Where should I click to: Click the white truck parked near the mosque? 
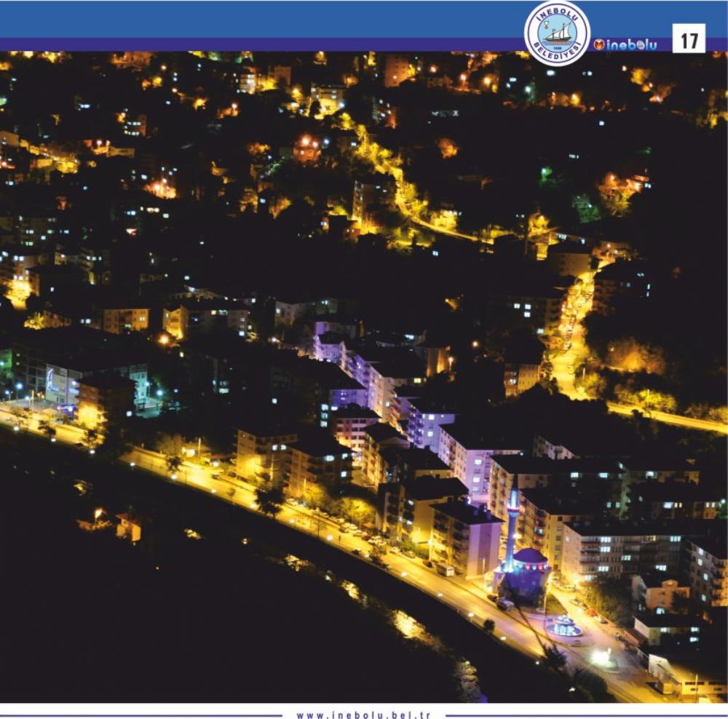point(445,569)
